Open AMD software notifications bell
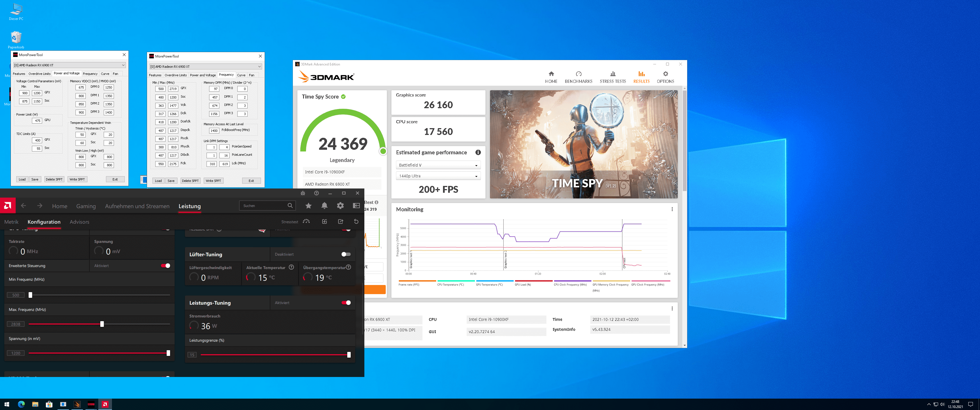This screenshot has height=410, width=980. (x=324, y=206)
